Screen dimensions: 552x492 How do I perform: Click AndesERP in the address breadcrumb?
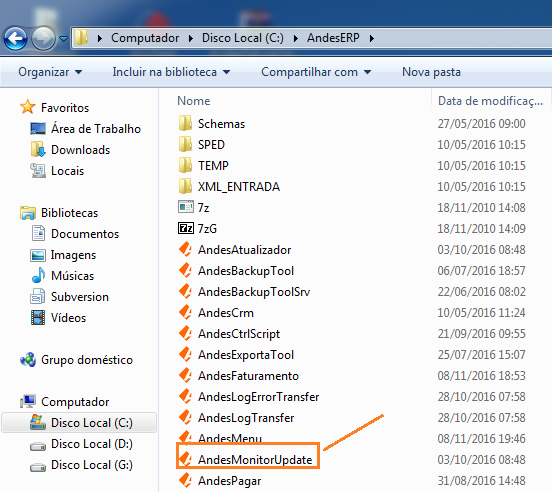point(333,38)
